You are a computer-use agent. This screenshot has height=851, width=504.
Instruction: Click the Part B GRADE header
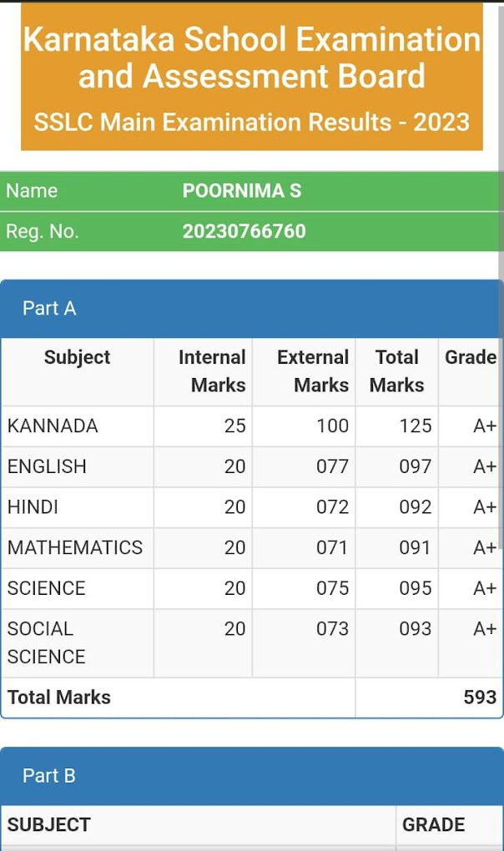click(433, 825)
